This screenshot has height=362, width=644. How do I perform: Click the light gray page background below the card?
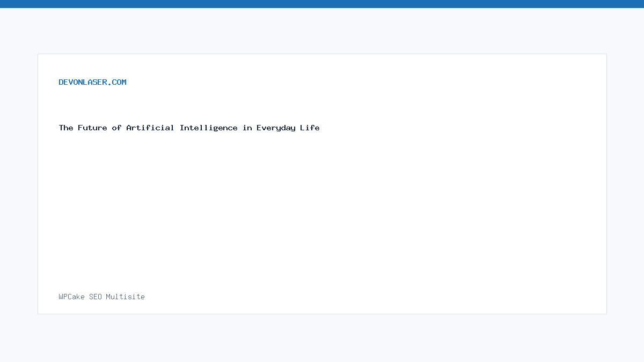click(322, 338)
